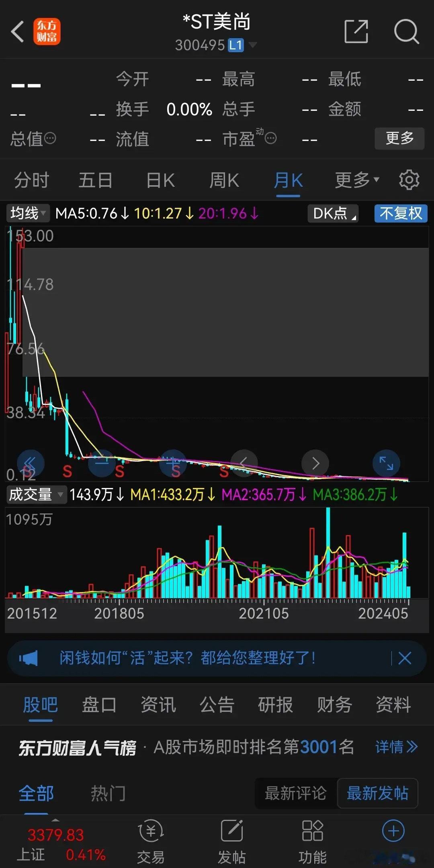This screenshot has height=868, width=434.
Task: Tap the MA1:433.2万 volume label
Action: [173, 494]
